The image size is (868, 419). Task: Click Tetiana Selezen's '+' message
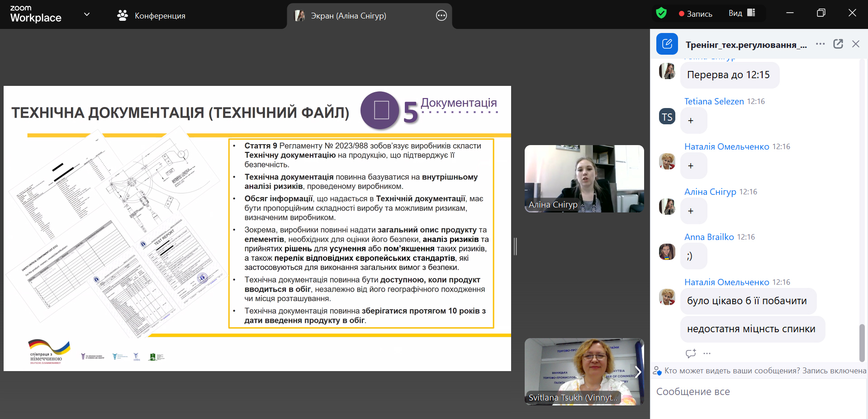coord(693,121)
